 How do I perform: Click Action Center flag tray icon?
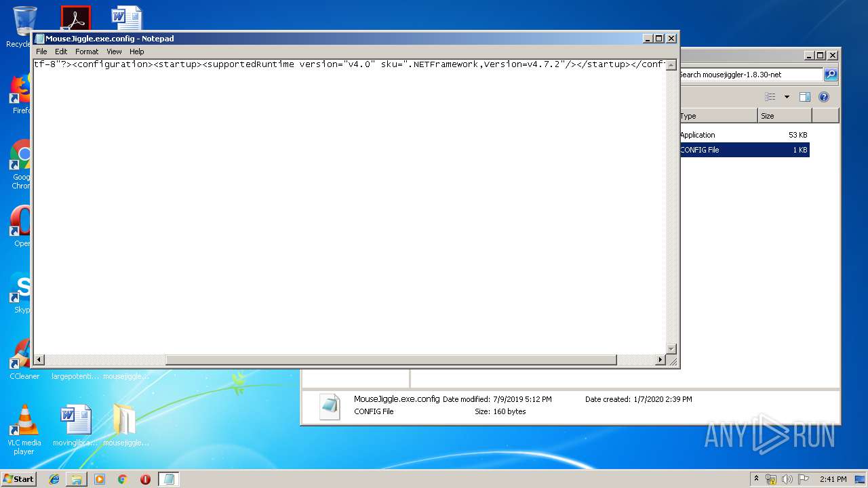tap(804, 479)
